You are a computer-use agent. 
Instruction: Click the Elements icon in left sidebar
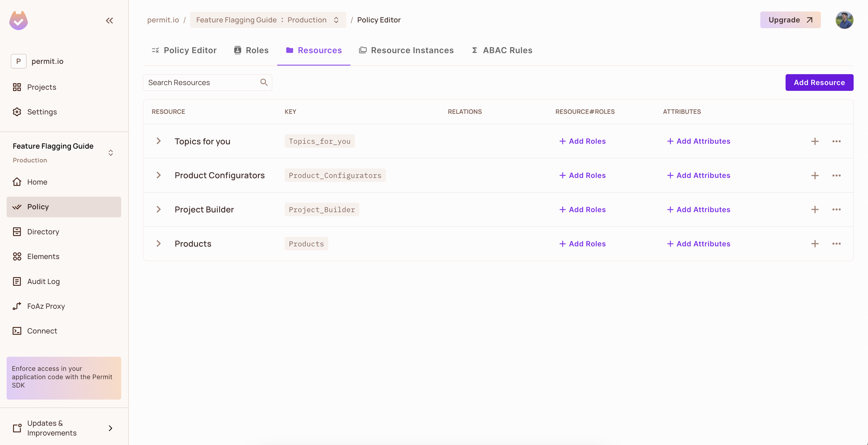17,256
